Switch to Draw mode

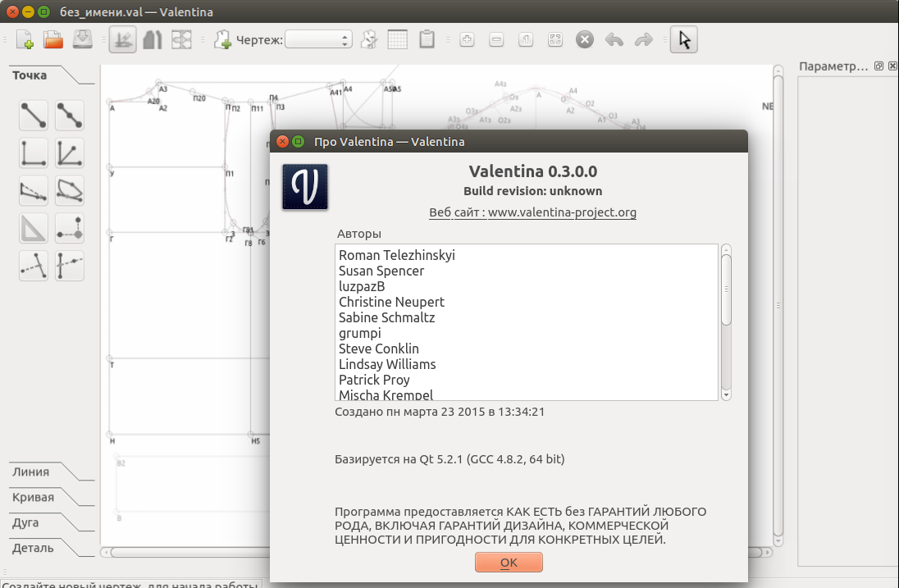[123, 39]
